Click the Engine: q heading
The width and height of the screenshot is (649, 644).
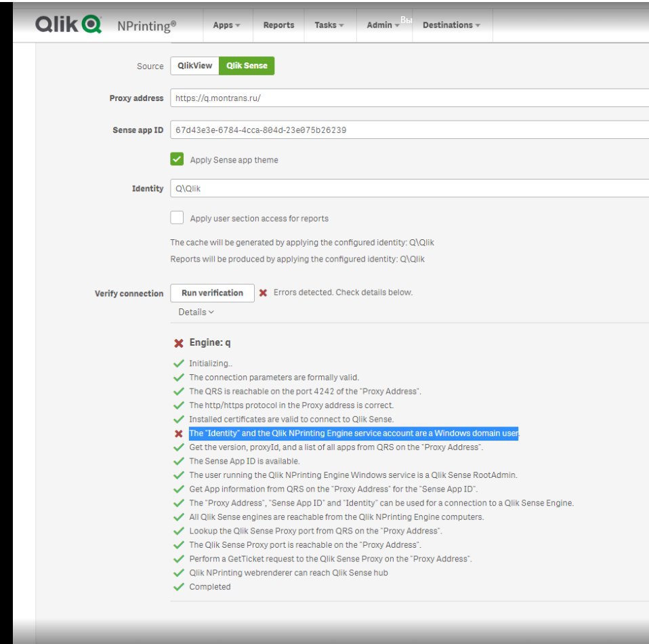click(x=210, y=342)
